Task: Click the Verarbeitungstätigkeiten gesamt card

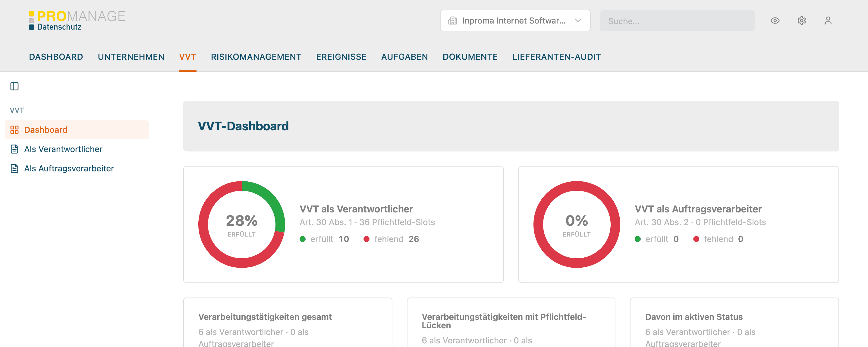Action: [x=288, y=322]
